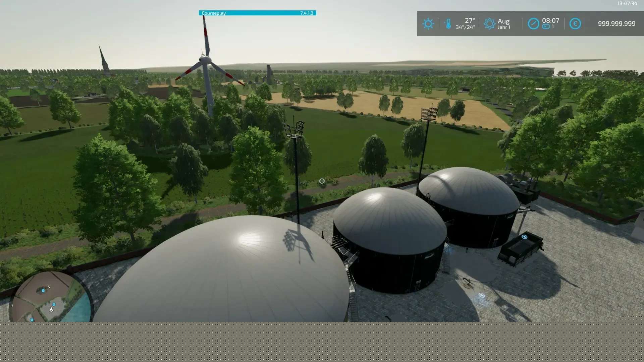Click the sunny weather icon

click(x=428, y=24)
